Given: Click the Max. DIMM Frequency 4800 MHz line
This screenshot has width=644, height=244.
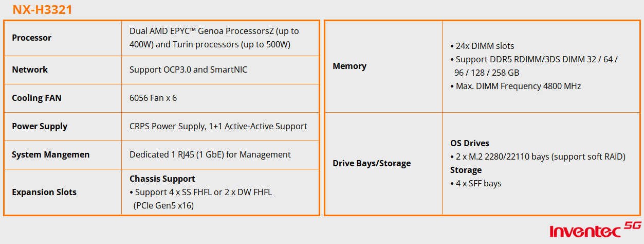Looking at the screenshot, I should pos(515,86).
